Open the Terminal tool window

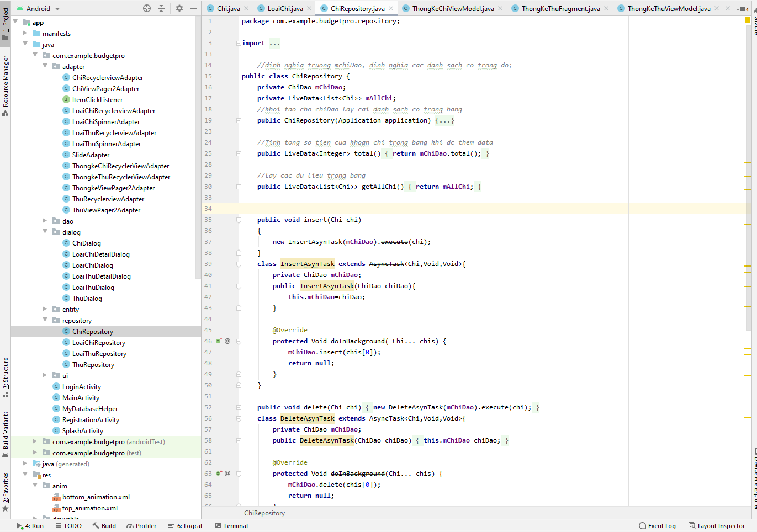(x=231, y=526)
